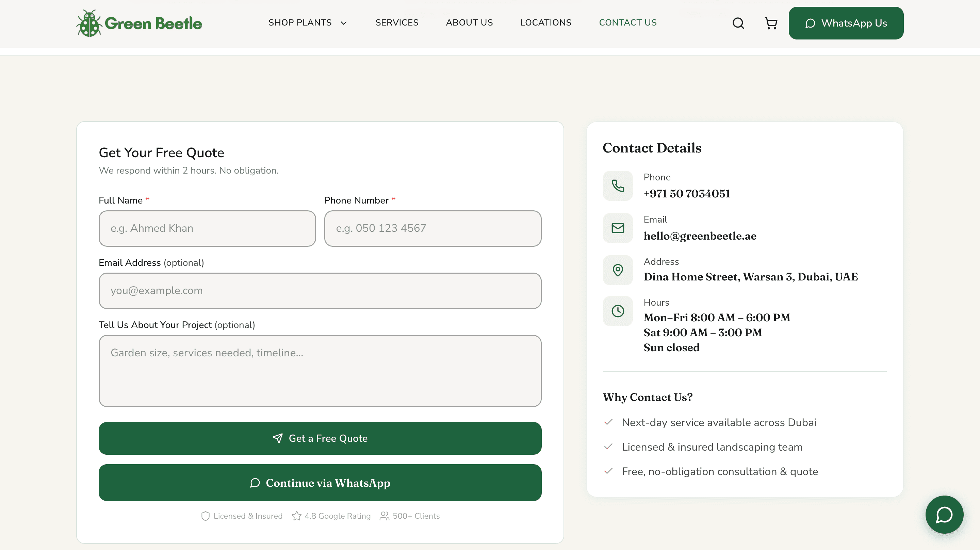Submit with Get a Free Quote button
980x550 pixels.
click(320, 438)
